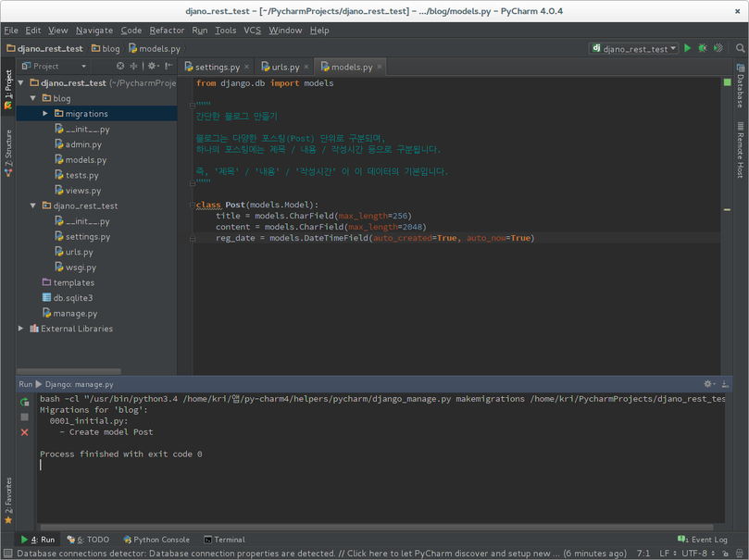Viewport: 749px width, 560px height.
Task: Open admin.py in the project tree
Action: tap(79, 144)
